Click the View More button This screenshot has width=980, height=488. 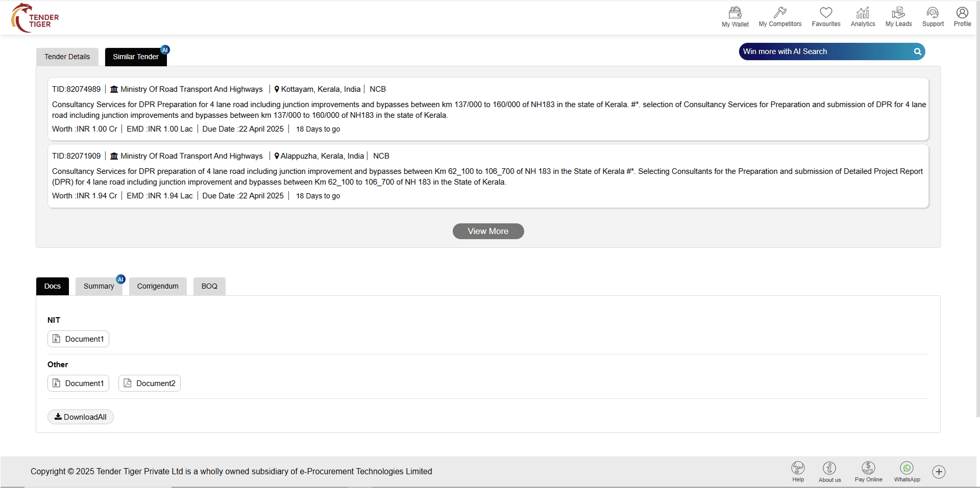click(487, 231)
